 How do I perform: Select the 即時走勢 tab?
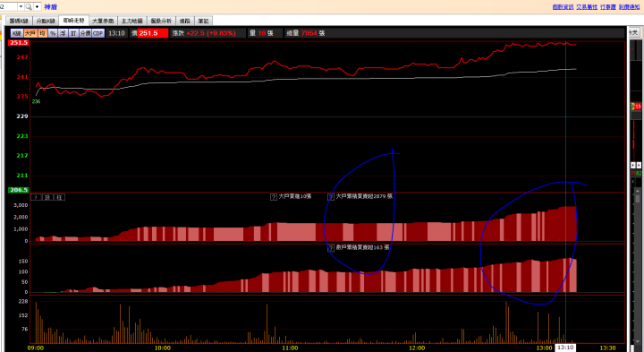tap(73, 21)
